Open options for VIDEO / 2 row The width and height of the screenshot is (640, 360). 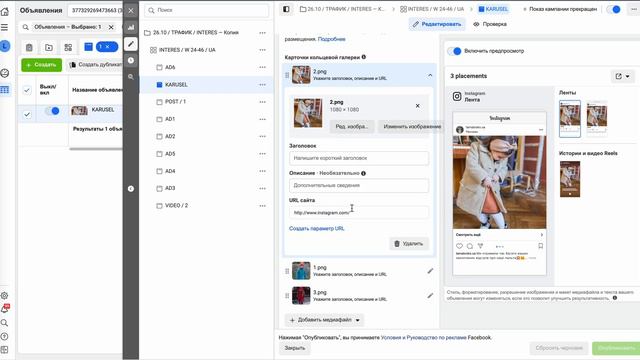(262, 206)
